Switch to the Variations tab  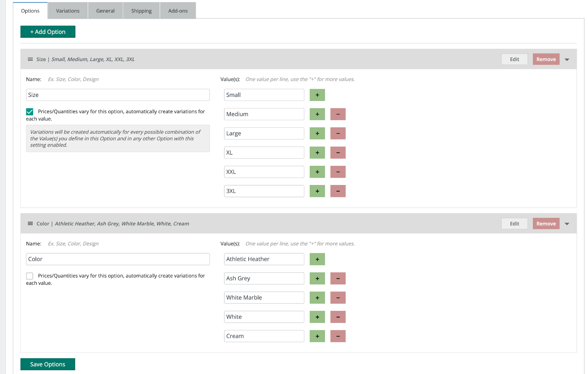[x=68, y=11]
